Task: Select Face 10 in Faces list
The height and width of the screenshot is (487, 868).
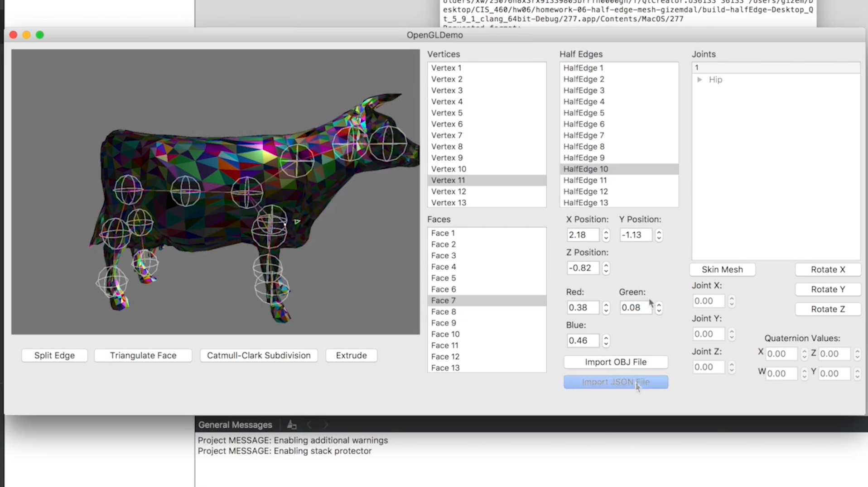Action: pos(487,334)
